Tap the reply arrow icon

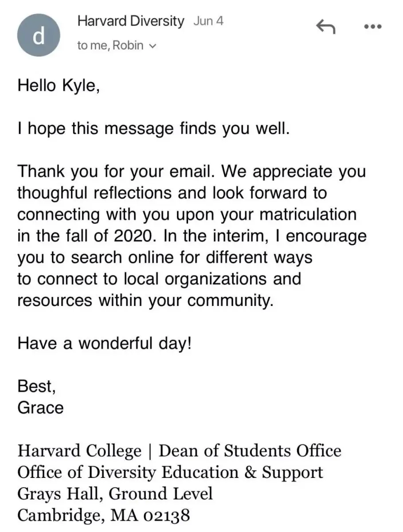tap(325, 27)
